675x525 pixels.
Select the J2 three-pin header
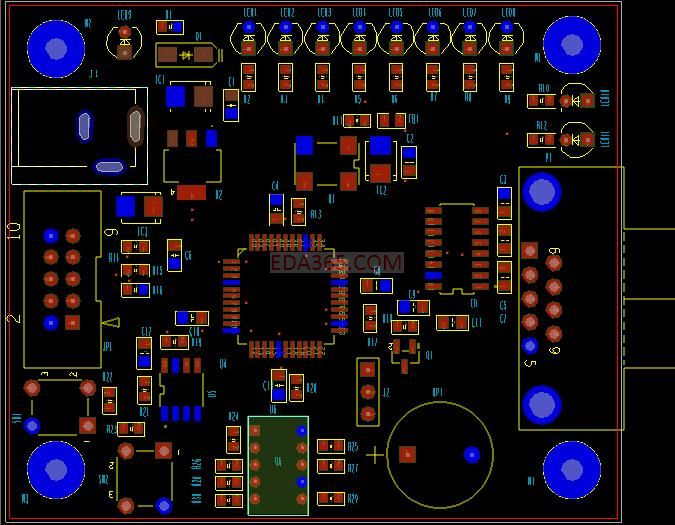coord(368,392)
